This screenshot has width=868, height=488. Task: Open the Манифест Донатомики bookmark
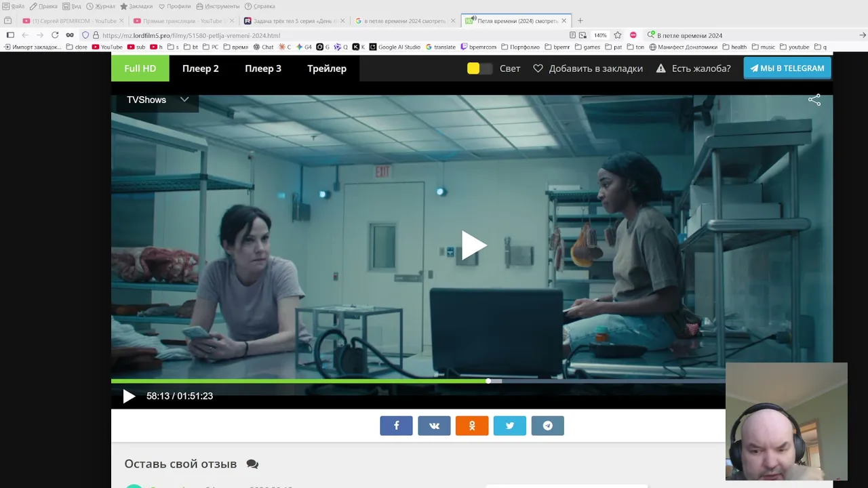684,47
